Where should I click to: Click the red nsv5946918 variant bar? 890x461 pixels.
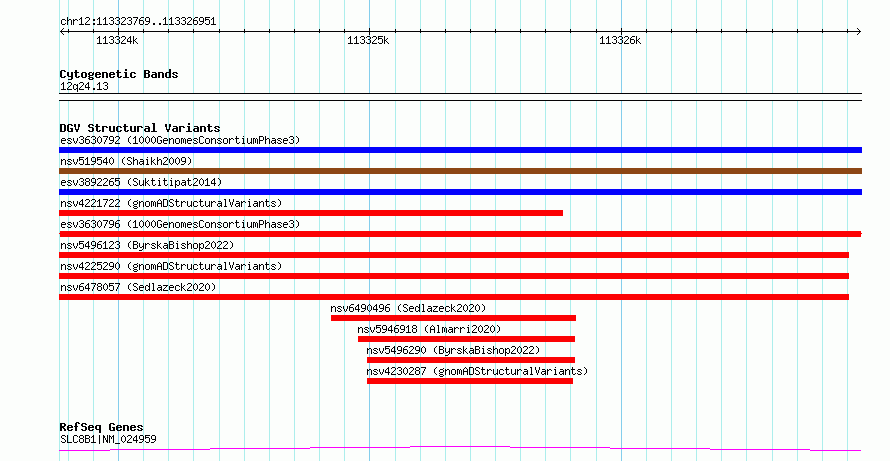[x=467, y=339]
